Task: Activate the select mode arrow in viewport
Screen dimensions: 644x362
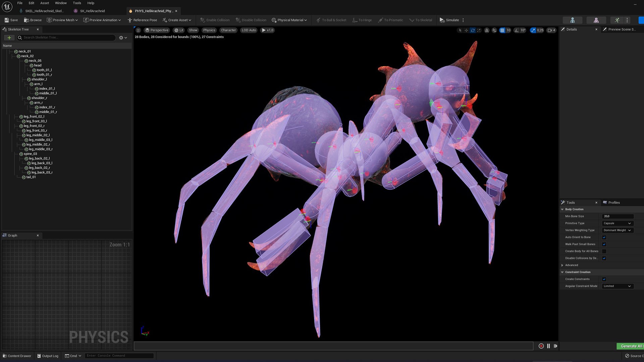Action: coord(460,30)
